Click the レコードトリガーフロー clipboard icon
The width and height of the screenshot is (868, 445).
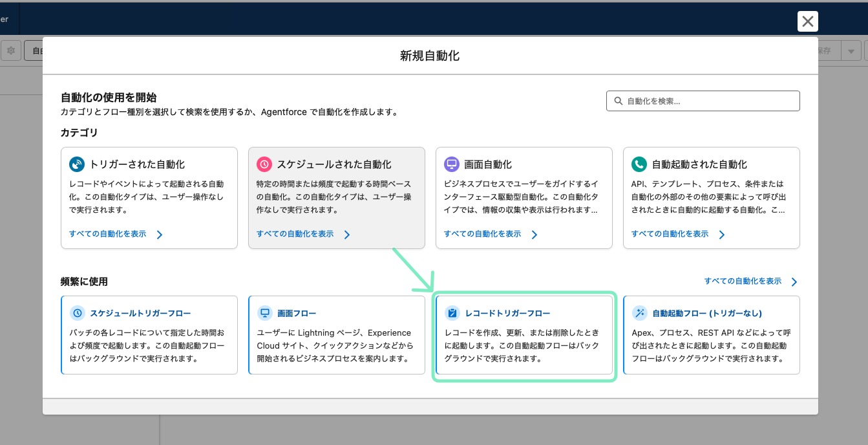pos(452,313)
